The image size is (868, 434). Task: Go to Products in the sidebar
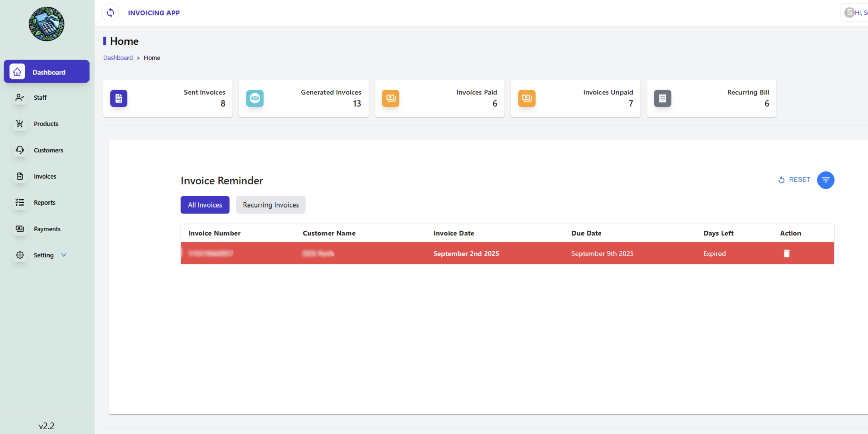click(x=46, y=124)
